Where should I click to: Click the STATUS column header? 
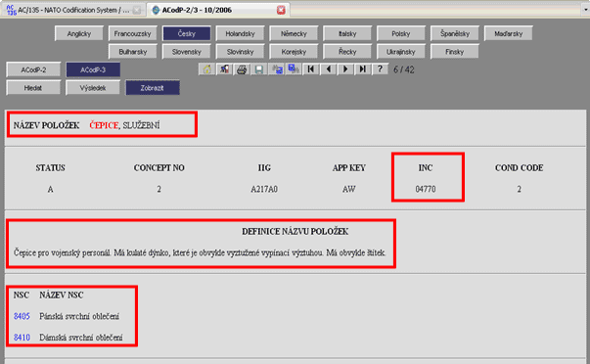click(x=51, y=168)
